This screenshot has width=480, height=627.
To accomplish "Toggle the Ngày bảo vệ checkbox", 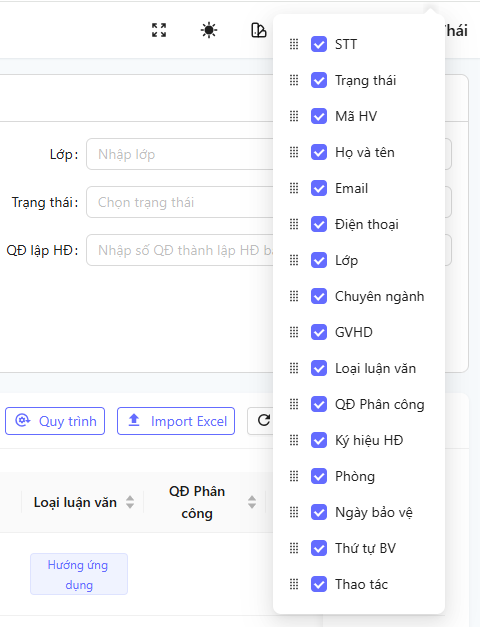I will point(319,512).
